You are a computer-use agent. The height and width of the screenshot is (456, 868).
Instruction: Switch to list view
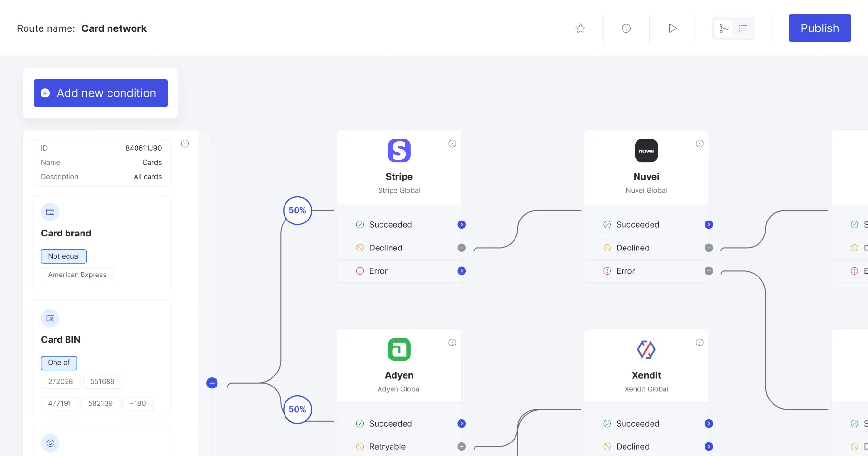click(743, 28)
